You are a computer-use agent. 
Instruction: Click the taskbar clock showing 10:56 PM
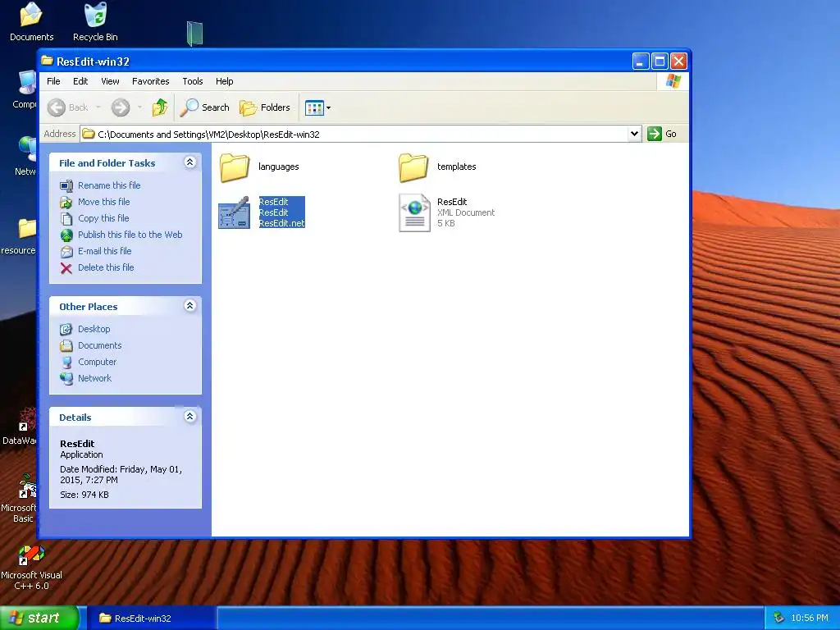pos(809,619)
